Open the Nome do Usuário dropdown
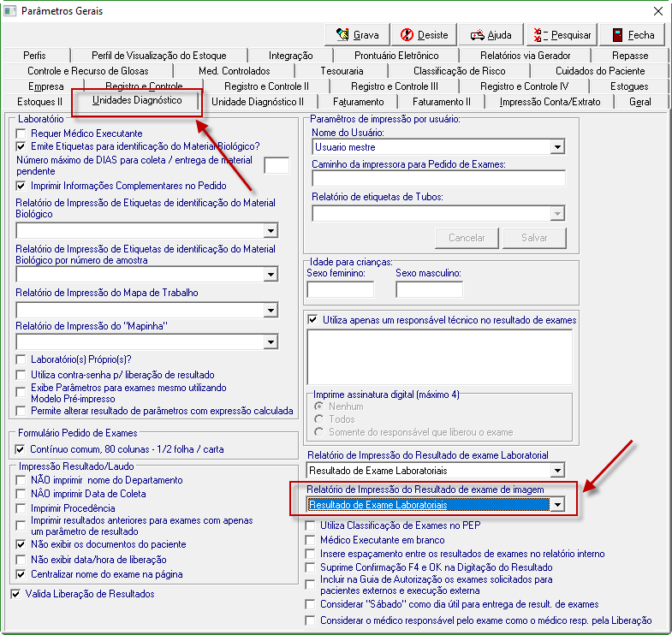Image resolution: width=672 pixels, height=635 pixels. (557, 147)
